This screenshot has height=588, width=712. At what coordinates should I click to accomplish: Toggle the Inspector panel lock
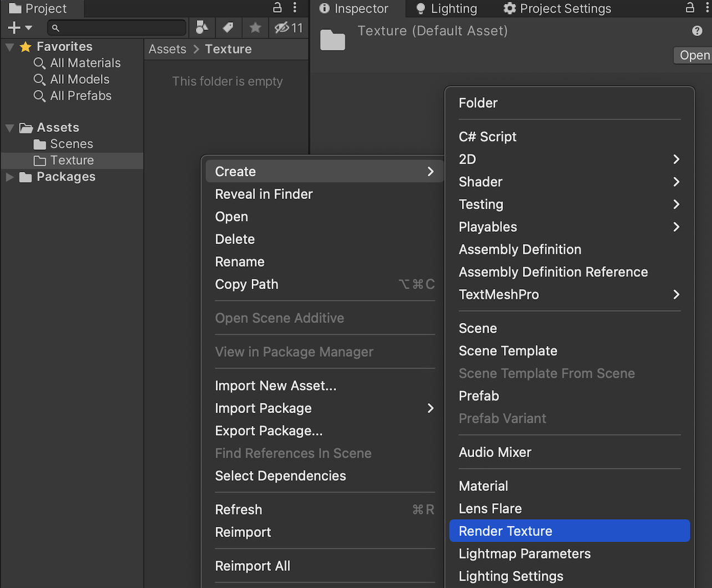click(x=690, y=8)
